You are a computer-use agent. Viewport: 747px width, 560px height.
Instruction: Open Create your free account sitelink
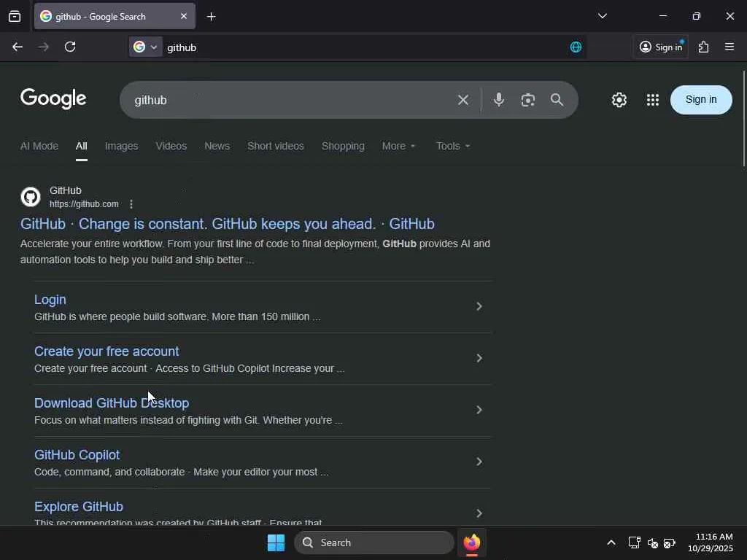(x=107, y=351)
